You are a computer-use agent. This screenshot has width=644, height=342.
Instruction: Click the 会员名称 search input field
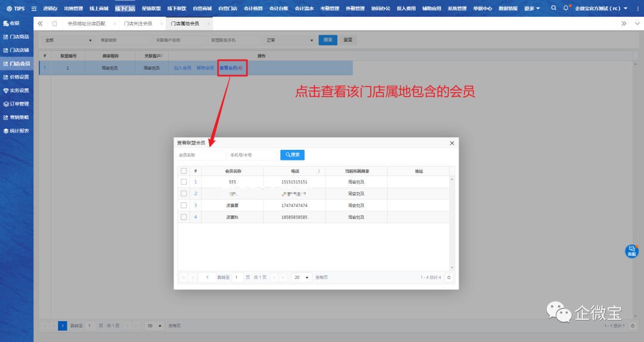[200, 155]
